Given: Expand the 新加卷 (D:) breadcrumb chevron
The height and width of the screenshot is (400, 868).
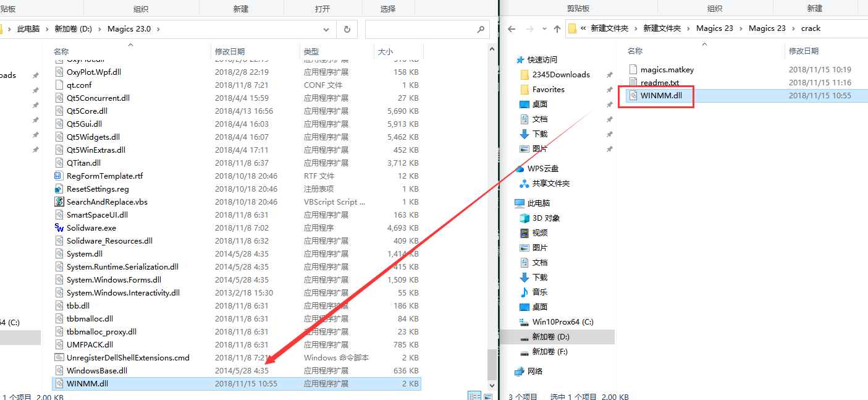Looking at the screenshot, I should coord(100,29).
